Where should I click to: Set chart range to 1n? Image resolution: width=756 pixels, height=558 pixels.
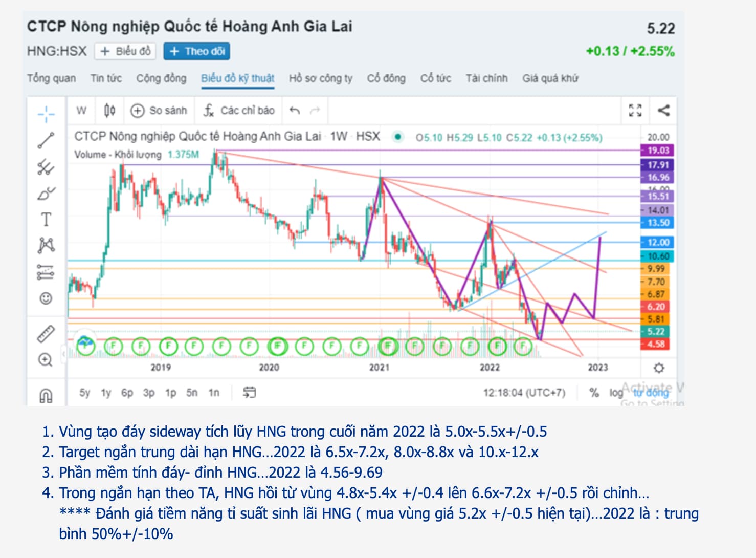(x=214, y=393)
